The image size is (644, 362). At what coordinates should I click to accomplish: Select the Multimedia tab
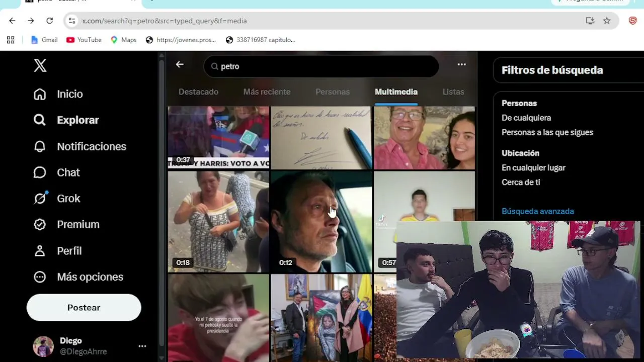click(x=396, y=92)
